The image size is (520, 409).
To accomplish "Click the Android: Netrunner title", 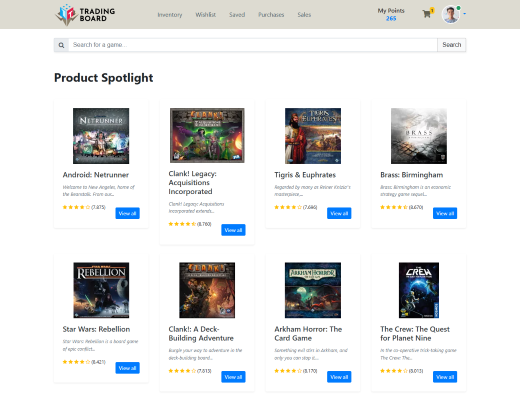I will click(96, 175).
